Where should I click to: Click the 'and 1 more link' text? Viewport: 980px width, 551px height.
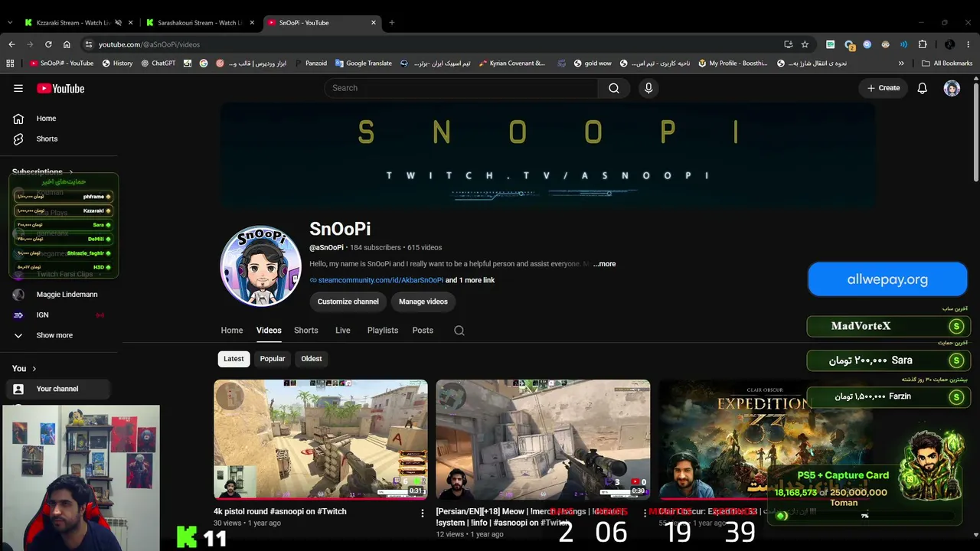pos(470,280)
